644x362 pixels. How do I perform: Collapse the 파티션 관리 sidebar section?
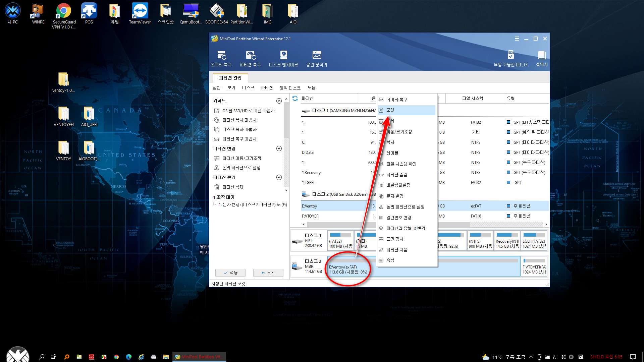(279, 177)
